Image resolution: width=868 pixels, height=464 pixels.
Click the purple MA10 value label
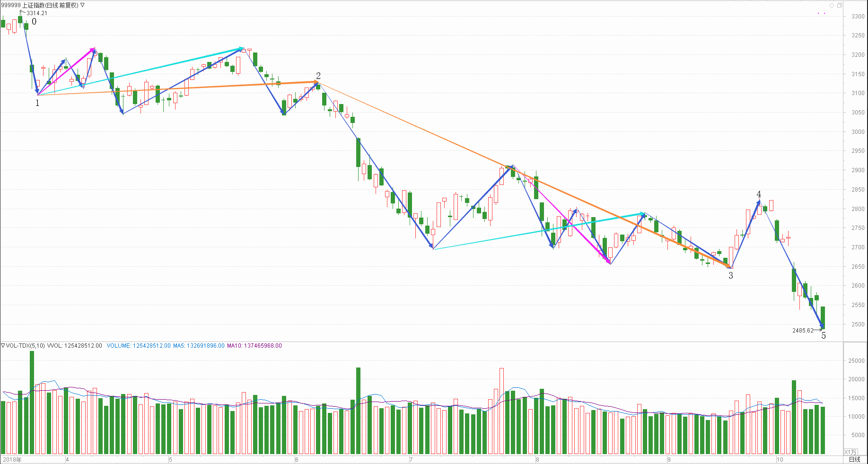(x=254, y=346)
